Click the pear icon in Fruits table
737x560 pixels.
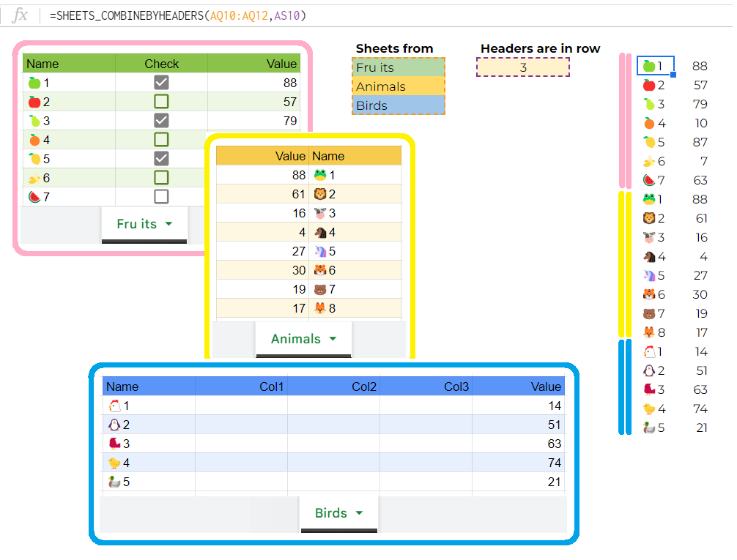click(x=34, y=121)
